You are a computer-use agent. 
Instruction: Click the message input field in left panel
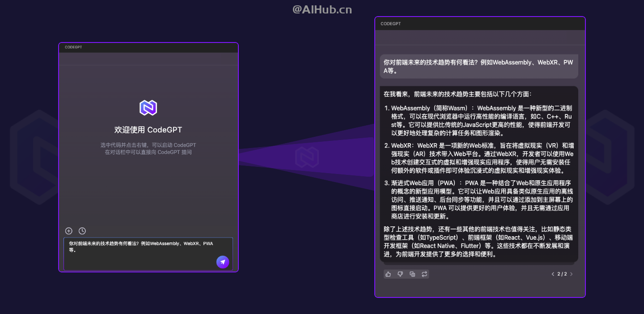[148, 254]
